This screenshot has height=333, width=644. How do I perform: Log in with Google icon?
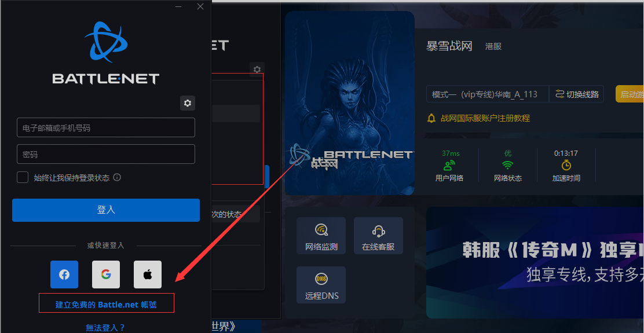tap(106, 275)
